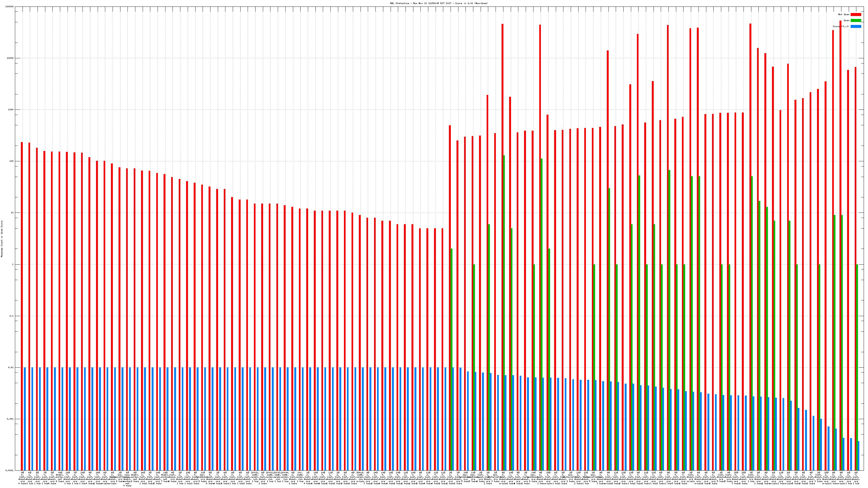Click the rightmost blue bar in chart

click(x=858, y=455)
